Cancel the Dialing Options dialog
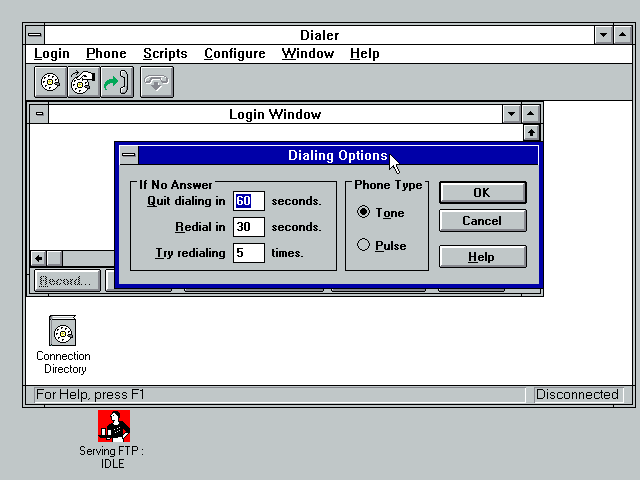640x480 pixels. tap(482, 221)
